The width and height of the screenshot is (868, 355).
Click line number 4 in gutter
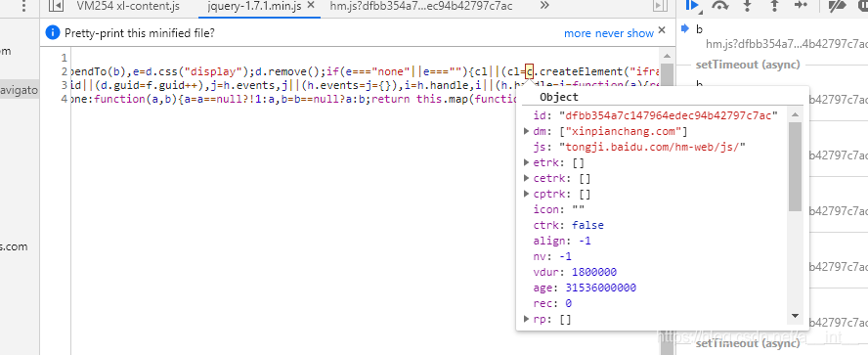point(65,99)
